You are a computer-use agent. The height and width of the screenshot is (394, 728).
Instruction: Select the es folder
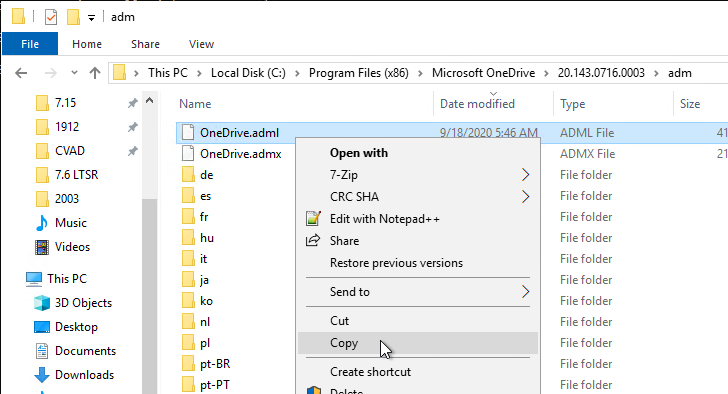coord(205,196)
